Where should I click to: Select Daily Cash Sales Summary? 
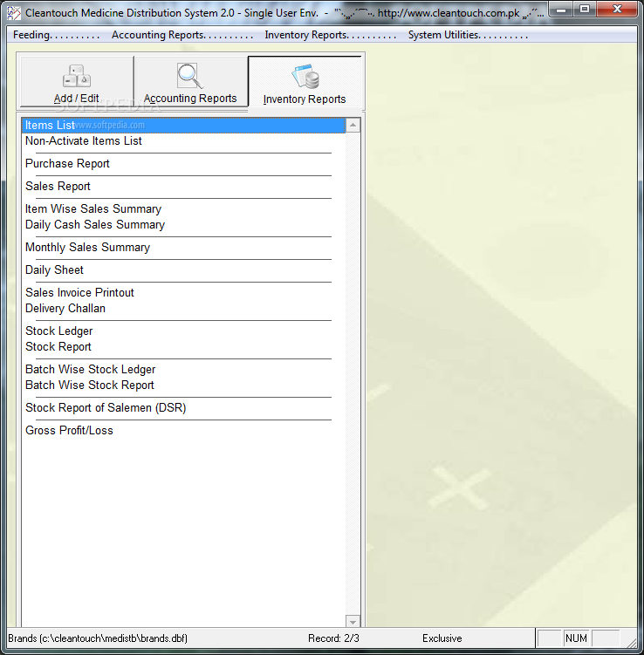pos(95,225)
